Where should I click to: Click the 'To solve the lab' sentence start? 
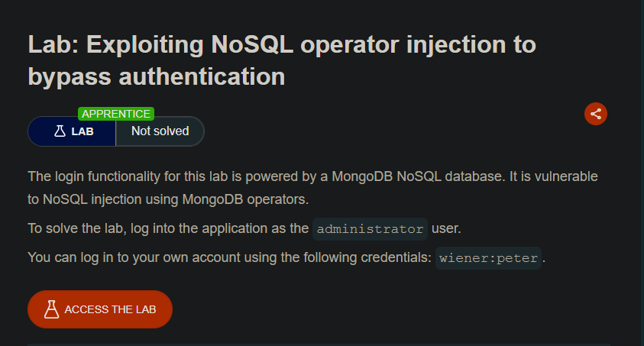[76, 228]
